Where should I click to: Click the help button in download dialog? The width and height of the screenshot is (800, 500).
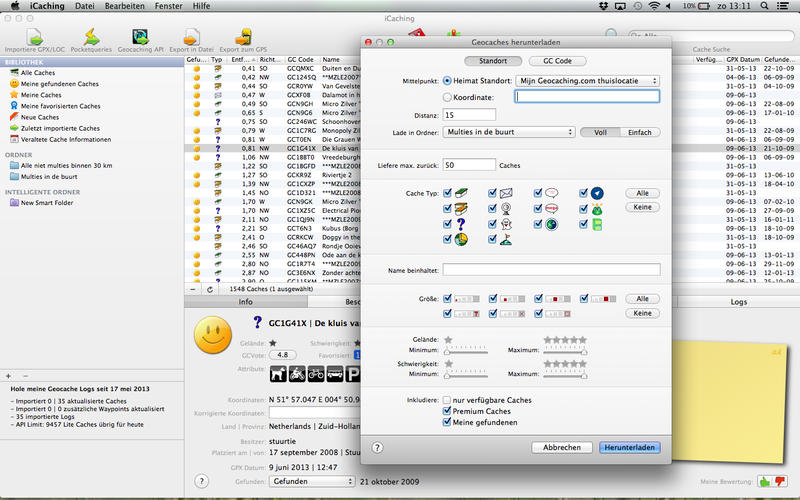[377, 447]
